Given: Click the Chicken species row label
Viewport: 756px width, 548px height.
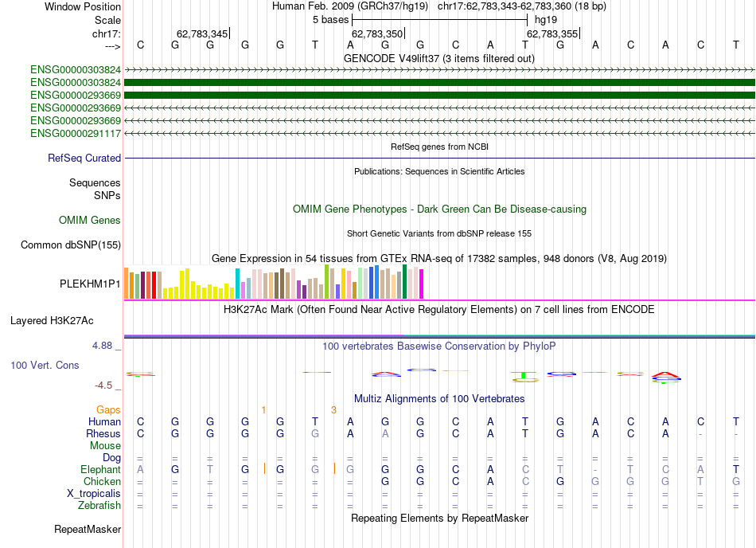Looking at the screenshot, I should [102, 481].
